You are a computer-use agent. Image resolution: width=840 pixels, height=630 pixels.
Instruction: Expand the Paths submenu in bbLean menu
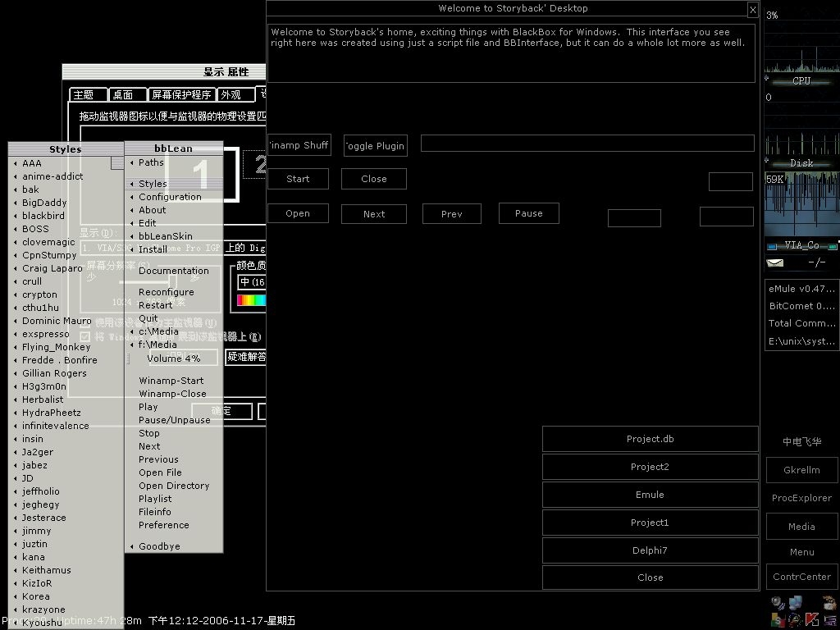click(174, 162)
